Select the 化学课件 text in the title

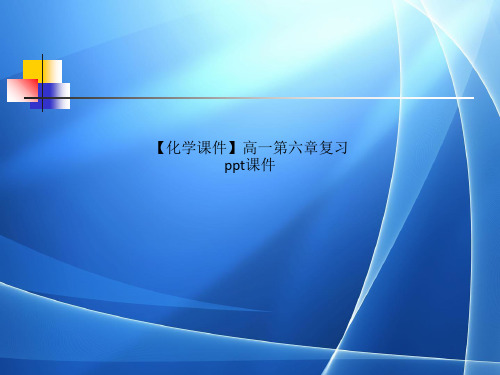(197, 148)
